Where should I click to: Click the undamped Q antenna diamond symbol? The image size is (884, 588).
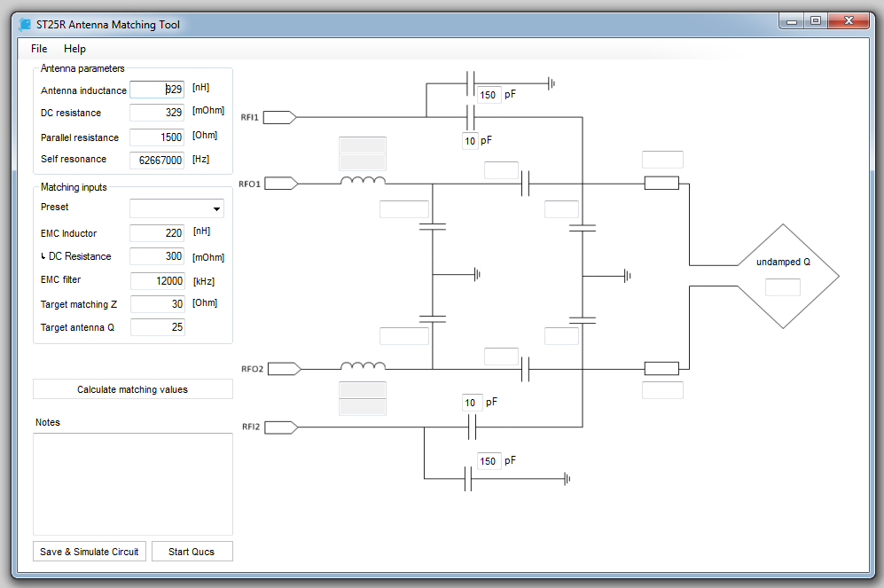coord(784,276)
